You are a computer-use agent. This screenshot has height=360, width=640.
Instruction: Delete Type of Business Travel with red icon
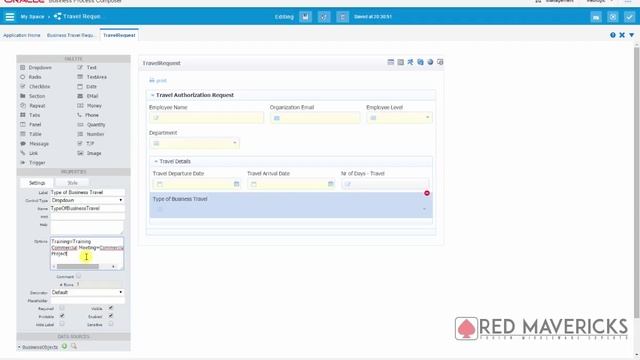[427, 193]
